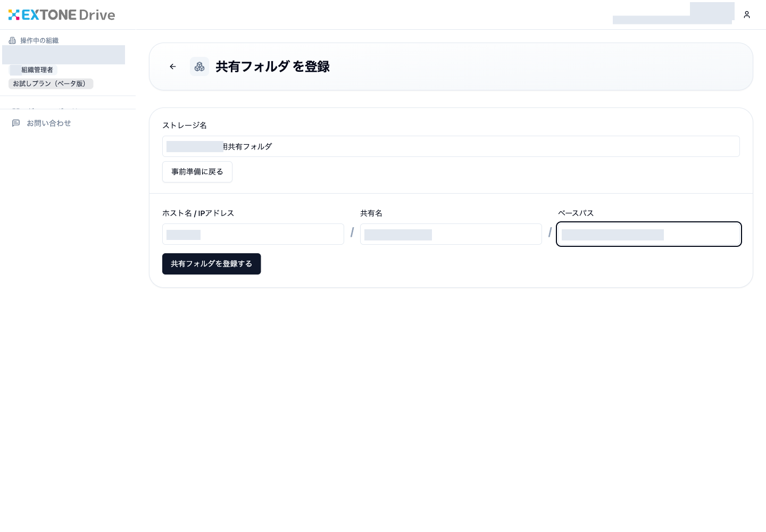The height and width of the screenshot is (532, 766).
Task: Click the shared folder cubes icon
Action: tap(199, 66)
